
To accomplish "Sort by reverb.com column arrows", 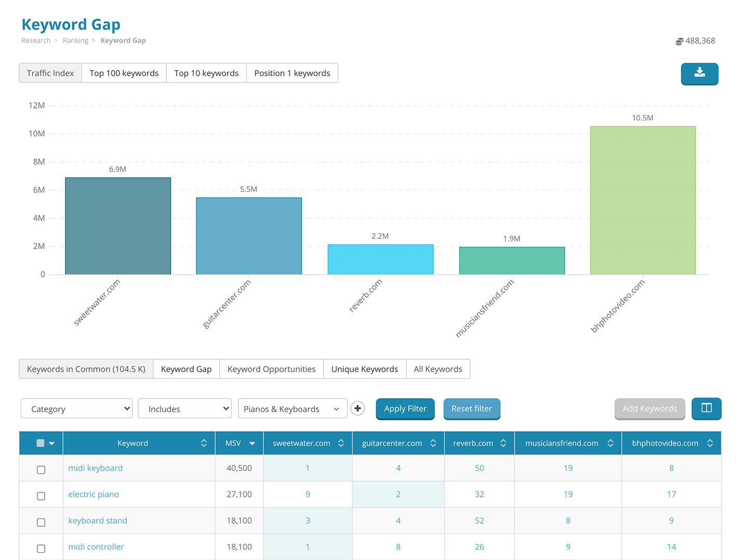I will 503,443.
